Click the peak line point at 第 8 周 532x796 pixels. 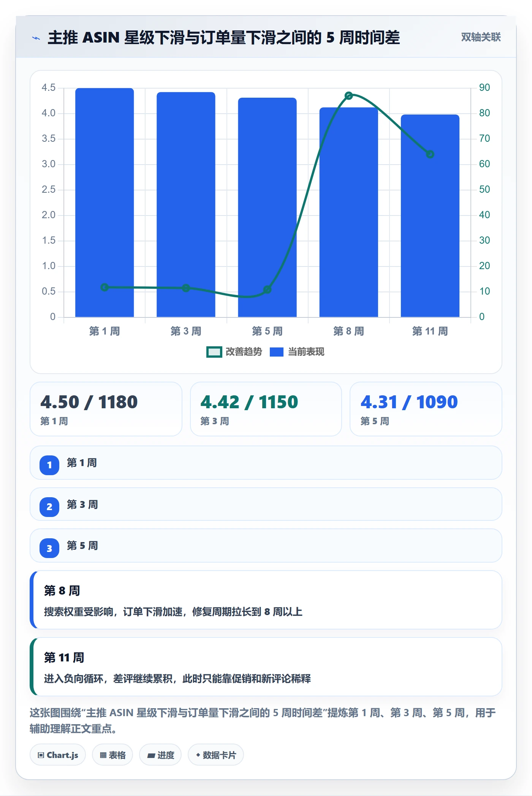348,96
